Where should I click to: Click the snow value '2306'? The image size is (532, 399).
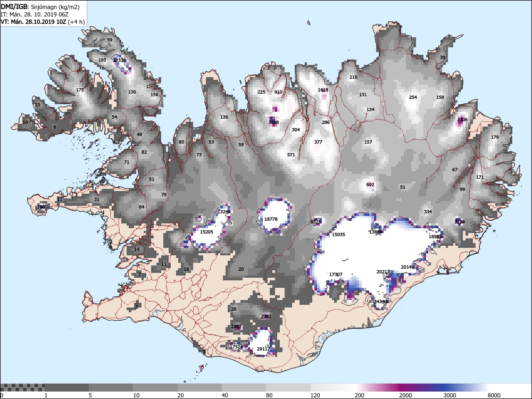[462, 120]
